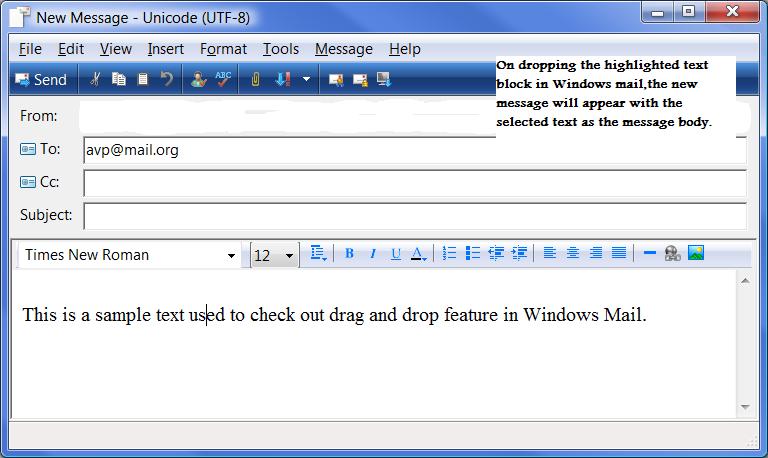
Task: Click the To field containing avp@mail.org
Action: [x=415, y=150]
